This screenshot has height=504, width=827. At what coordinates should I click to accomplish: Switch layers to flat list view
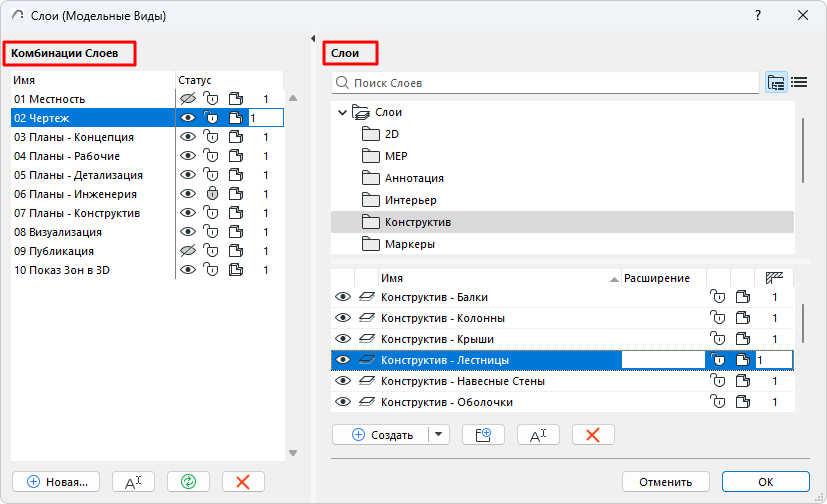tap(799, 83)
